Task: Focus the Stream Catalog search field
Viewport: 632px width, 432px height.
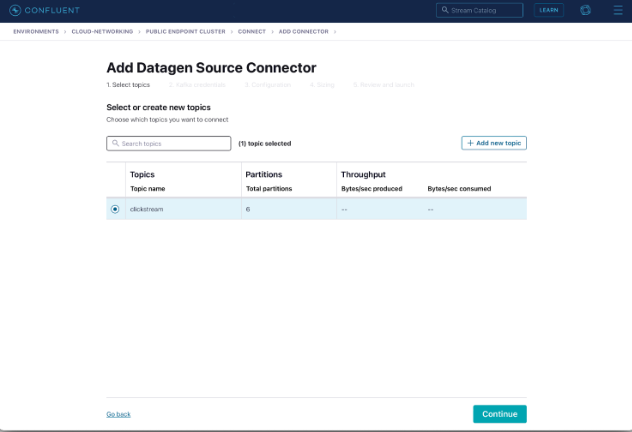Action: click(x=480, y=10)
